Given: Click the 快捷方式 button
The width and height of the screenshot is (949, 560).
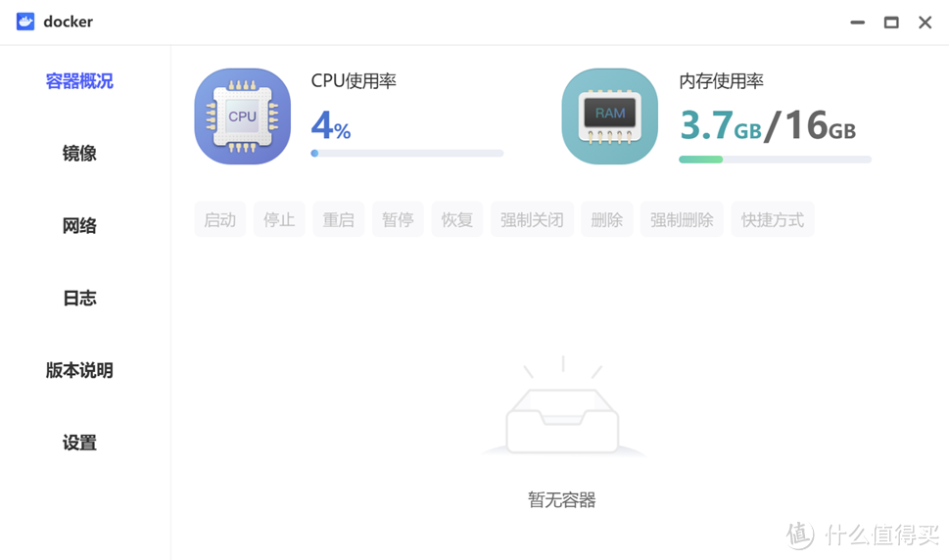Looking at the screenshot, I should (x=773, y=219).
